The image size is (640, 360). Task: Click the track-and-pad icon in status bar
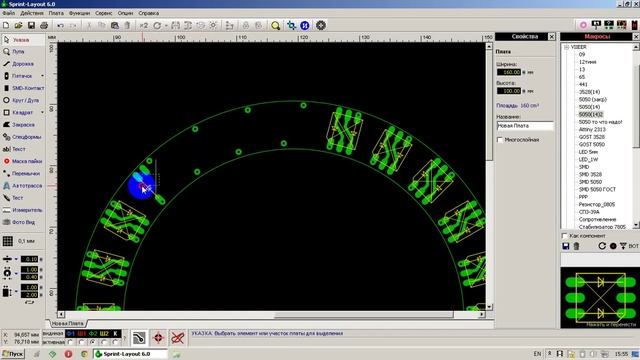pyautogui.click(x=139, y=338)
